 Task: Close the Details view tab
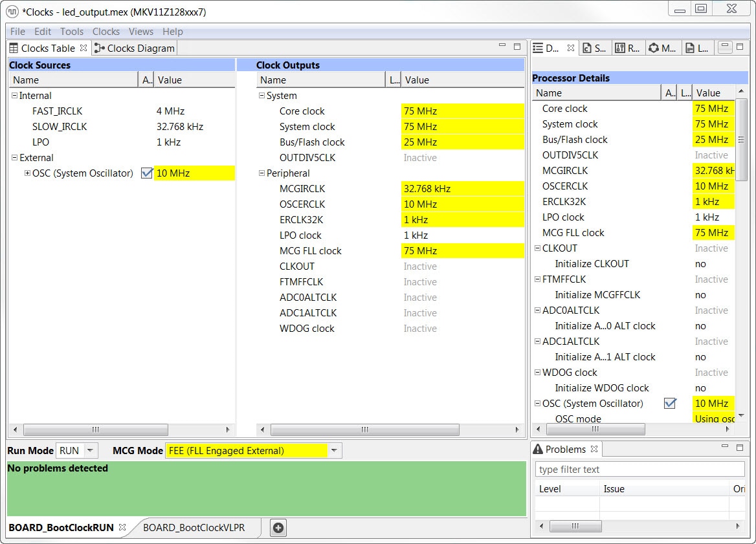tap(571, 48)
